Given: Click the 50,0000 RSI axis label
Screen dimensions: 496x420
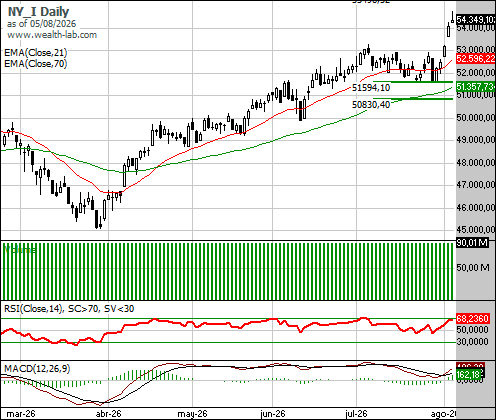Looking at the screenshot, I should 472,330.
